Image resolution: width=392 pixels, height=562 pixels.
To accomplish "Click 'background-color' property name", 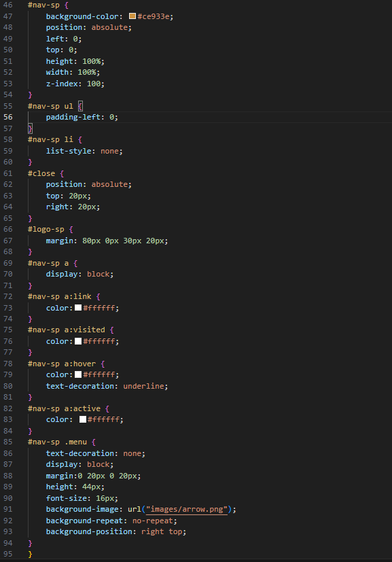I will [x=82, y=16].
